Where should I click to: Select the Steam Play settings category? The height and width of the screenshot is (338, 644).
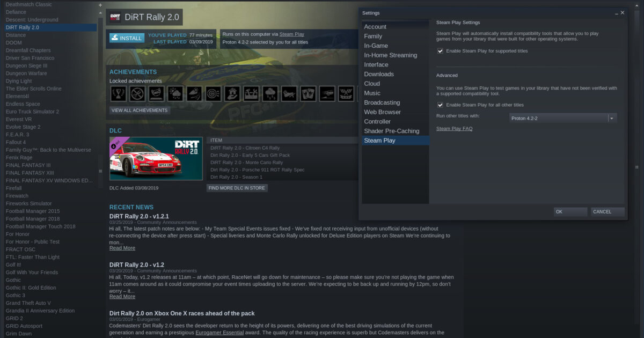[x=396, y=141]
